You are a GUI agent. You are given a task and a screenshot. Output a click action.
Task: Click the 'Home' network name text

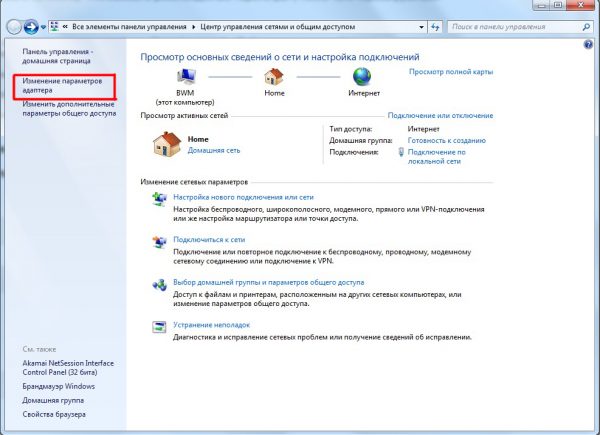[198, 139]
